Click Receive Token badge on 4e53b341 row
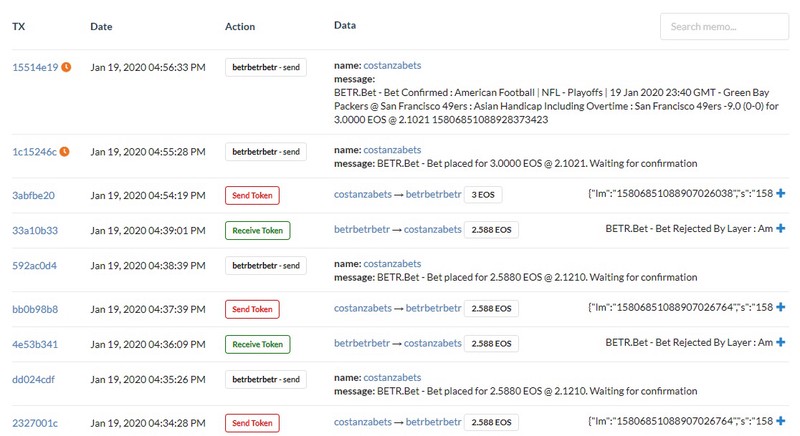800x436 pixels. point(258,344)
